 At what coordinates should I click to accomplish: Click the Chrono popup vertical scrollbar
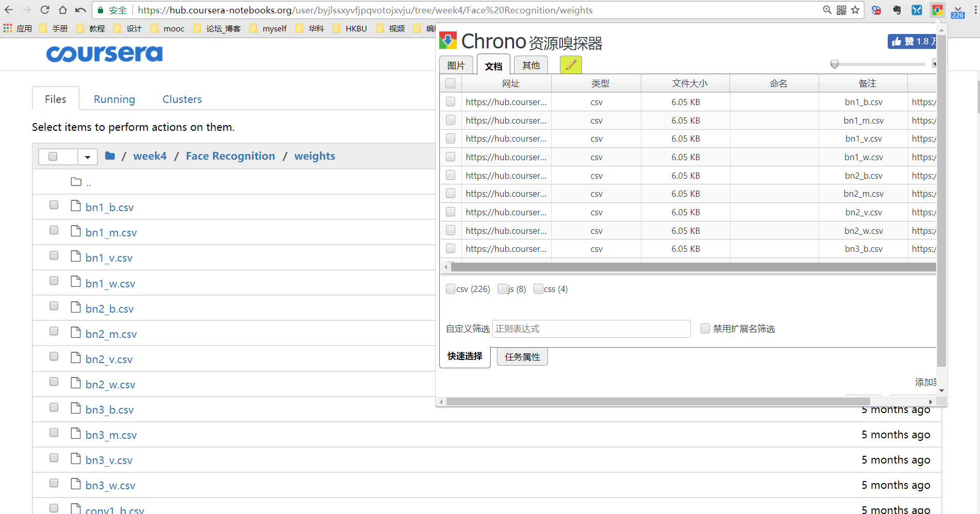pos(941,201)
